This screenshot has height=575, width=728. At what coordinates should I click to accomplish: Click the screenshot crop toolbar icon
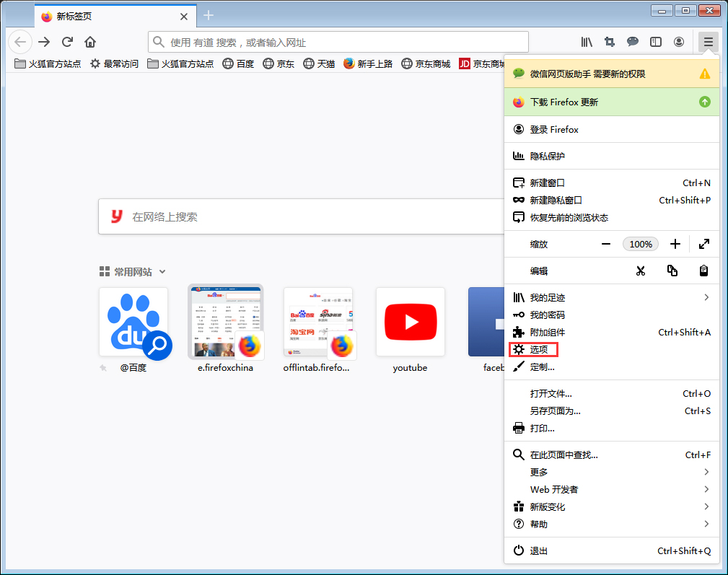coord(610,42)
